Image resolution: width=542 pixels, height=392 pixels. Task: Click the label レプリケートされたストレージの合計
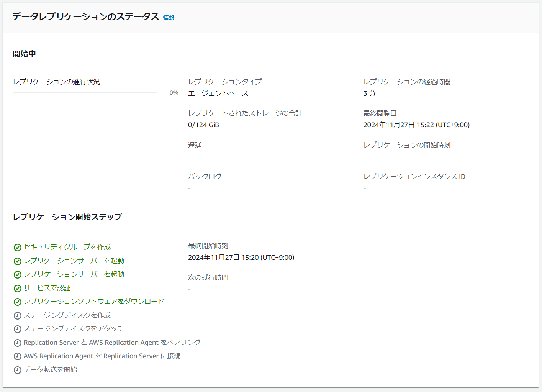click(245, 113)
